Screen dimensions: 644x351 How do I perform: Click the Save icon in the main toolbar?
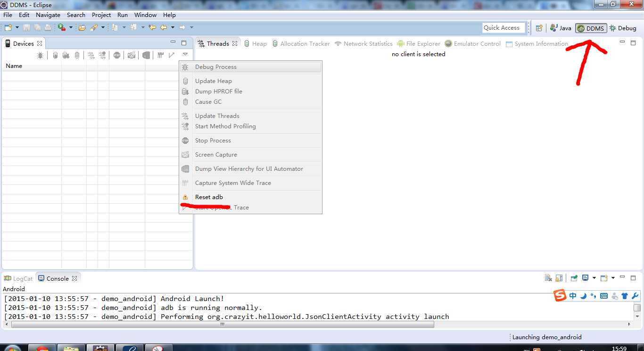tap(26, 27)
